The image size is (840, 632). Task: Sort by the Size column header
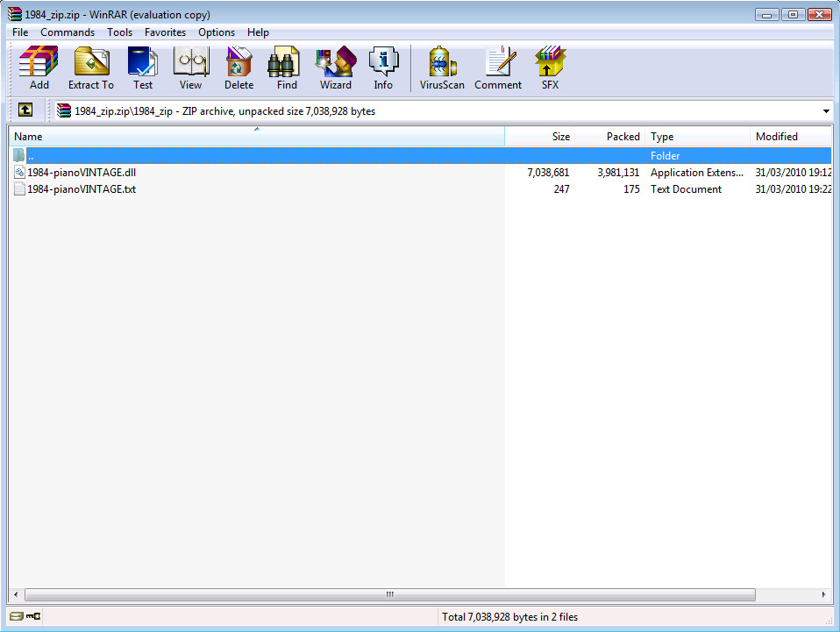pos(539,137)
